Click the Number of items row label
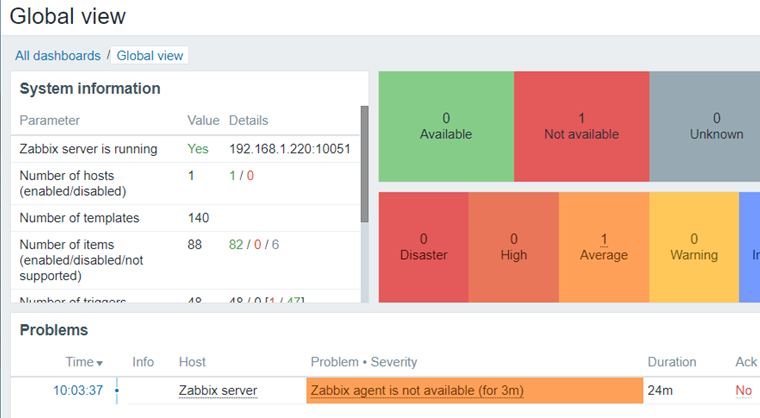Image resolution: width=760 pixels, height=418 pixels. pyautogui.click(x=81, y=260)
